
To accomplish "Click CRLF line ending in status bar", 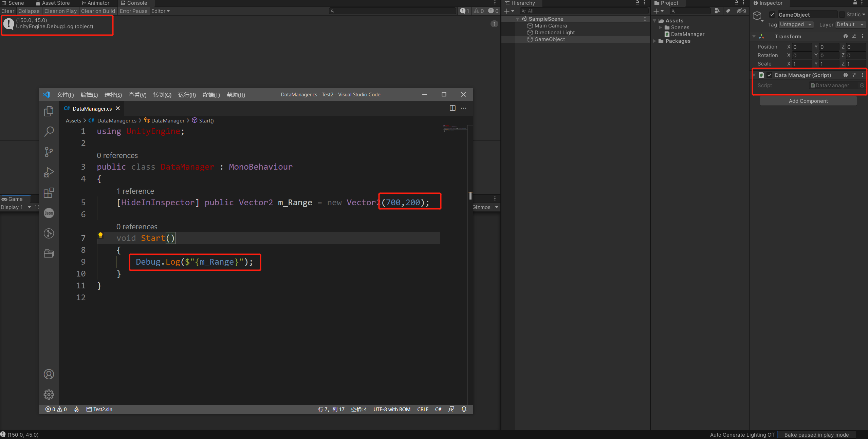I will click(423, 409).
